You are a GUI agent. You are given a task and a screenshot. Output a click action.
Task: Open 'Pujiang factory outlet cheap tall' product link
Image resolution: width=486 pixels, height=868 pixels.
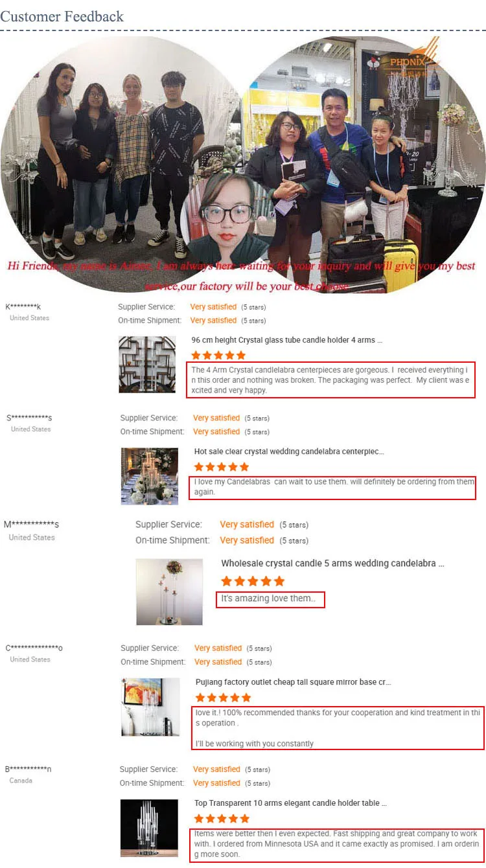293,682
